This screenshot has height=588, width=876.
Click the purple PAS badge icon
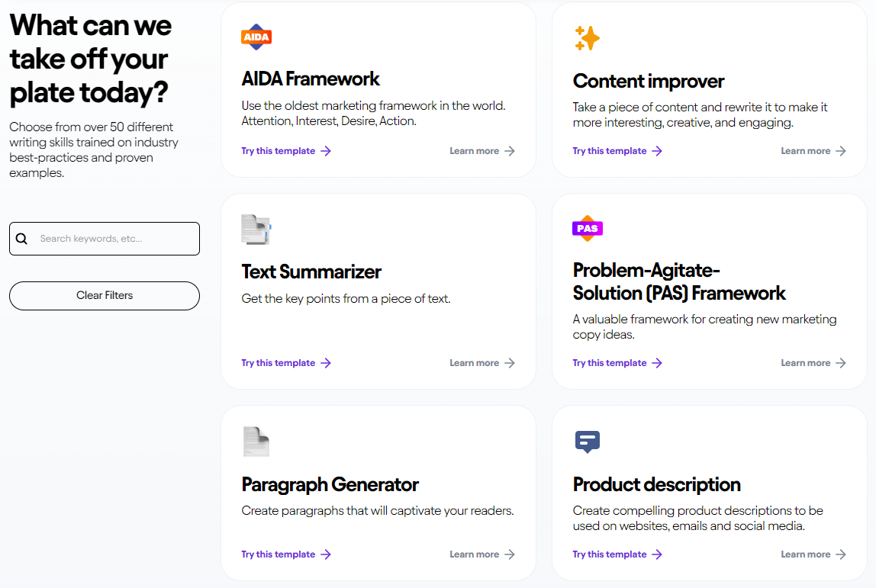point(588,228)
